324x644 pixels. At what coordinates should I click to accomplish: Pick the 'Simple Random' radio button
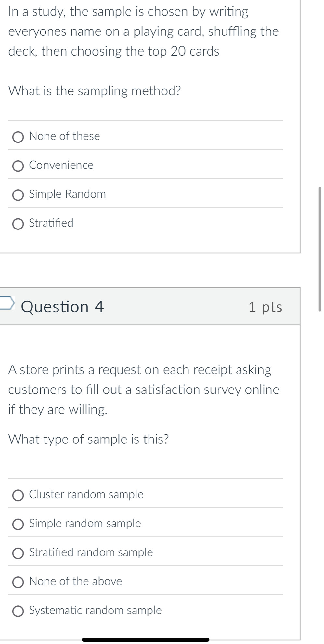(18, 195)
